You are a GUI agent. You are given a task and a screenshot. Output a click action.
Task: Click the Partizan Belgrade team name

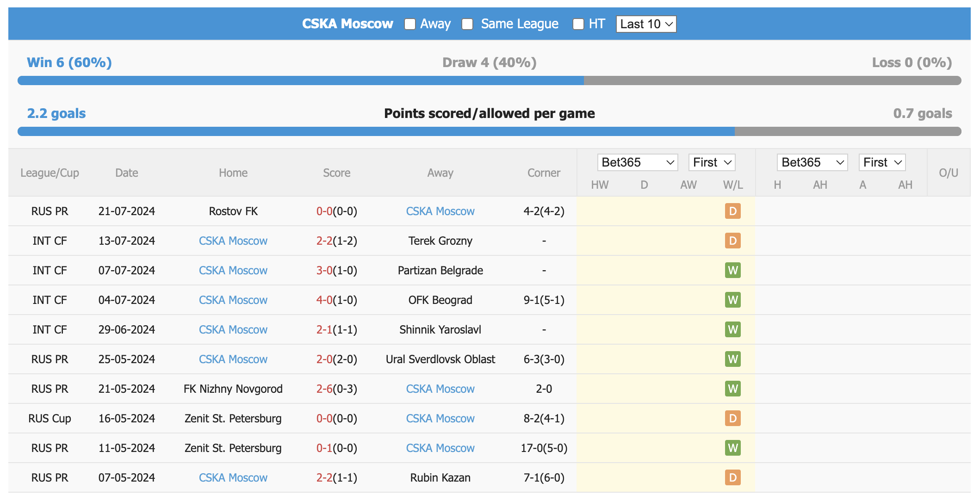(x=440, y=270)
